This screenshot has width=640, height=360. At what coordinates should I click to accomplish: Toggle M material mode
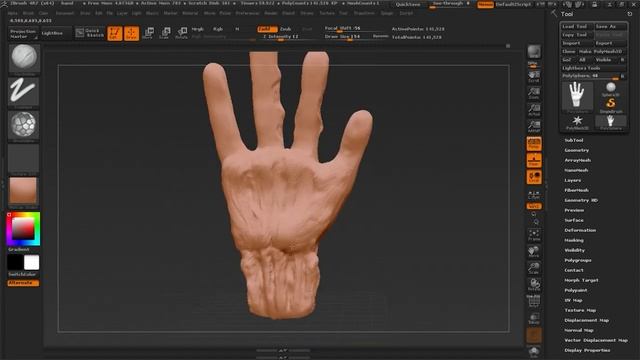(x=237, y=29)
